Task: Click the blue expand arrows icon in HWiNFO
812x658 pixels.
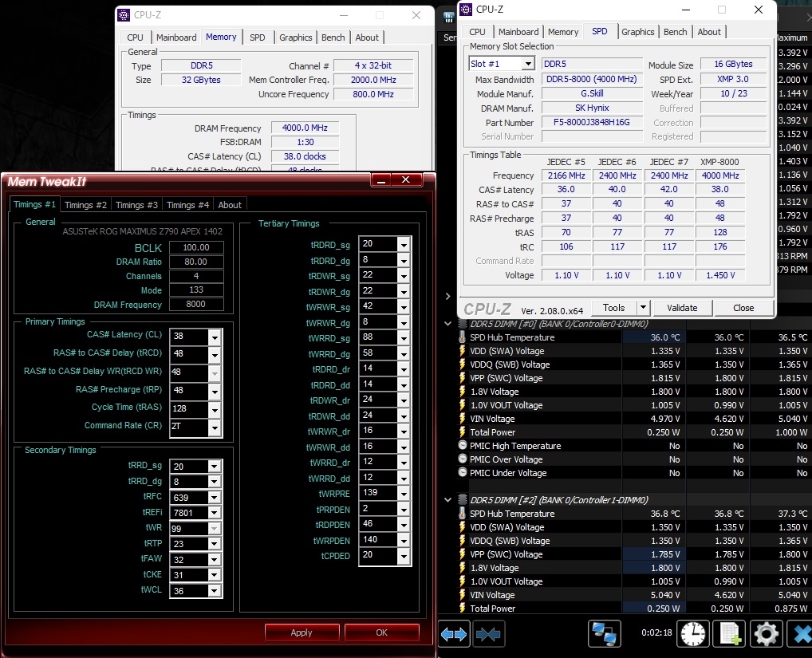Action: tap(454, 635)
